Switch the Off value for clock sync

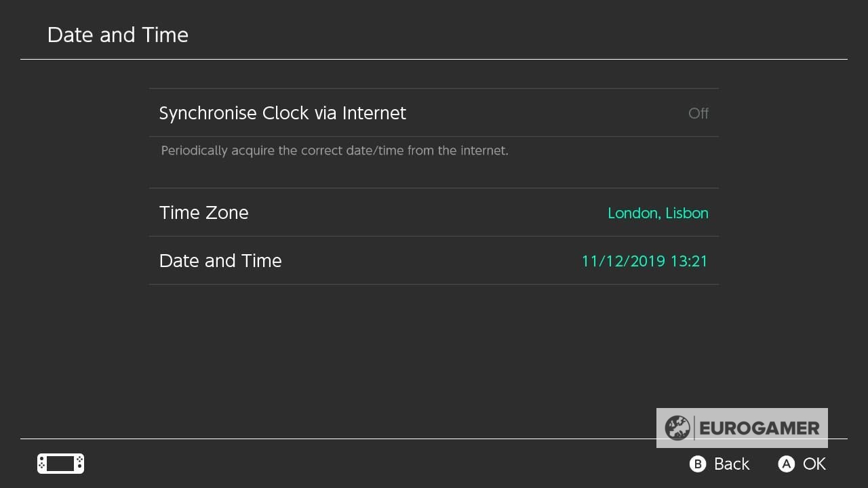coord(698,114)
